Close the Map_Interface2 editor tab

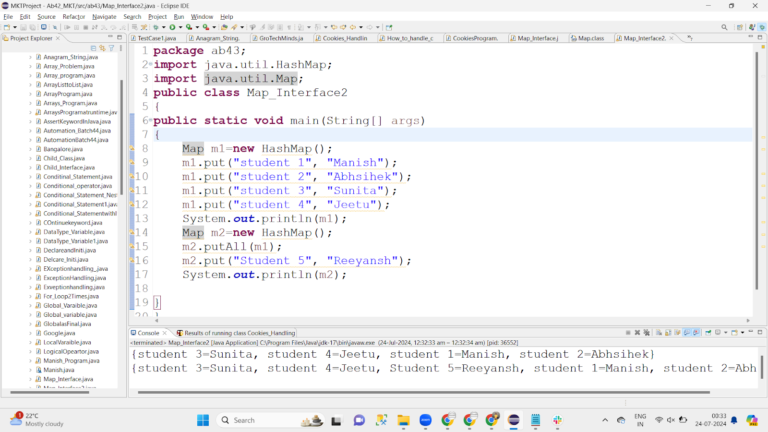[x=673, y=38]
